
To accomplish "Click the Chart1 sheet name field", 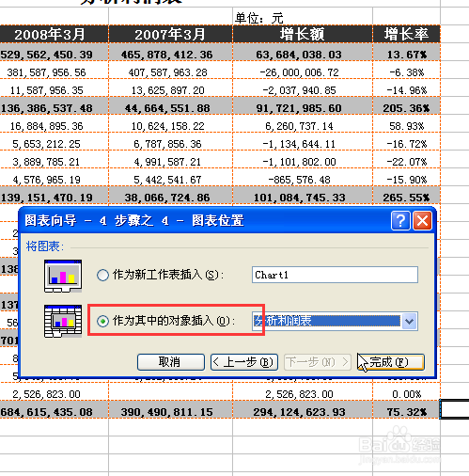I will (335, 275).
